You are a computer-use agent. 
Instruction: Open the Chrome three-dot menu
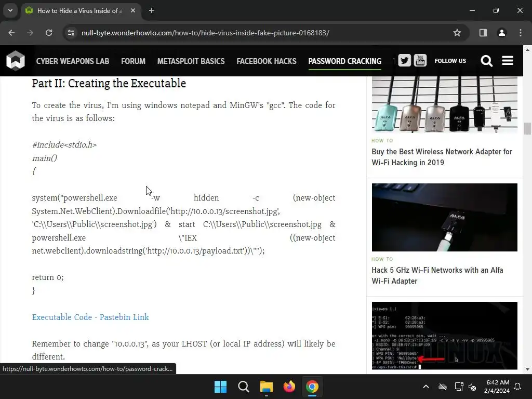(521, 33)
